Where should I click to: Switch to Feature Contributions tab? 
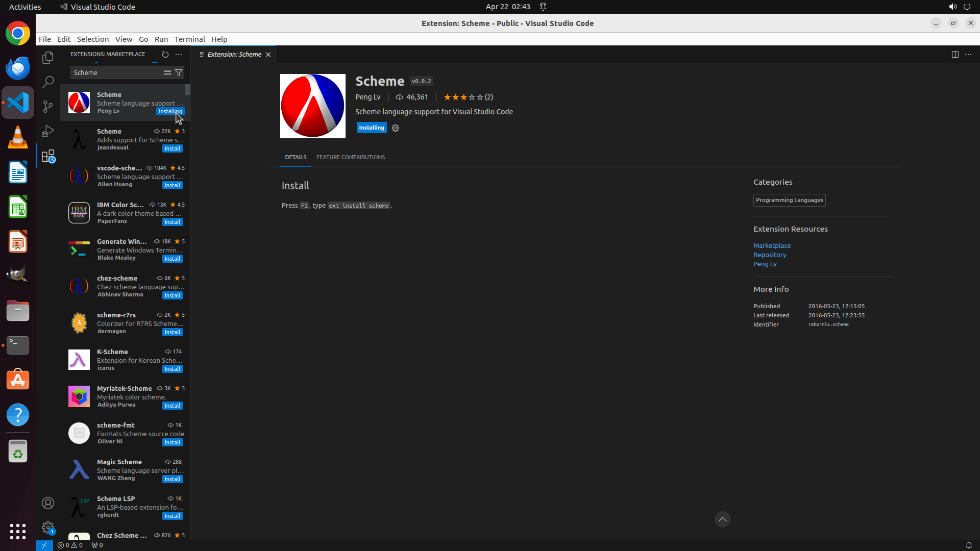click(350, 157)
